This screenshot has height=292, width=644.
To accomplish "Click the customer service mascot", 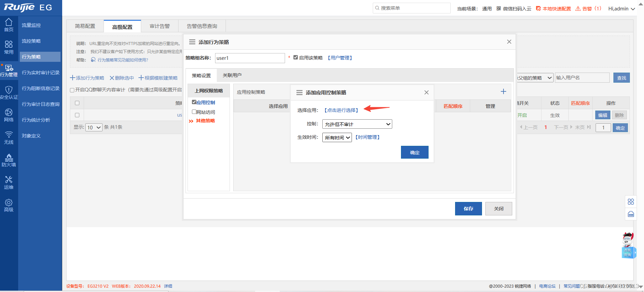I will [628, 245].
